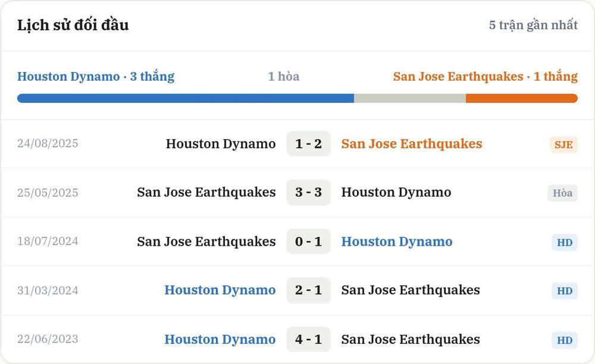Click the 5 trận gần nhất label
The height and width of the screenshot is (364, 595).
tap(533, 25)
